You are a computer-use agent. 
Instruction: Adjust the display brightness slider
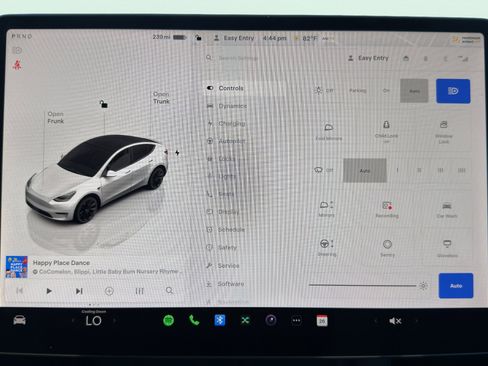pyautogui.click(x=362, y=285)
